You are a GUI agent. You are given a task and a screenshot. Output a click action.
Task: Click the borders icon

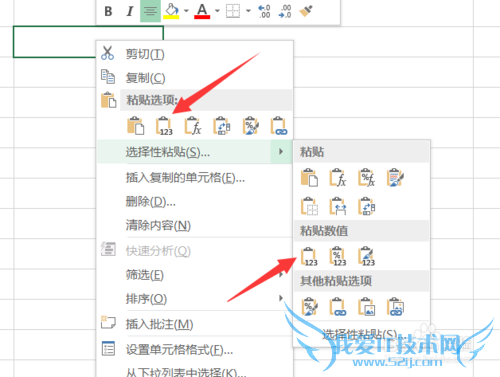click(233, 11)
